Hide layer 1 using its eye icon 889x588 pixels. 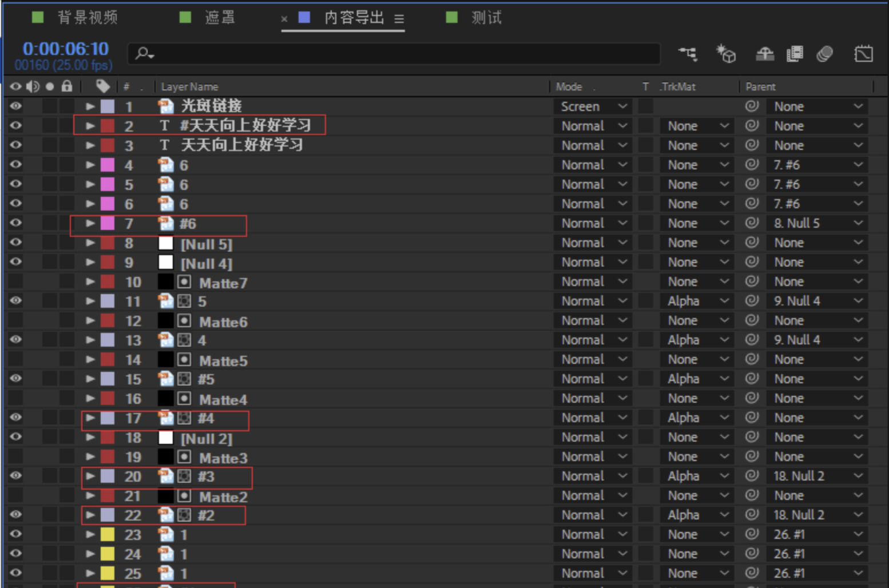(15, 106)
